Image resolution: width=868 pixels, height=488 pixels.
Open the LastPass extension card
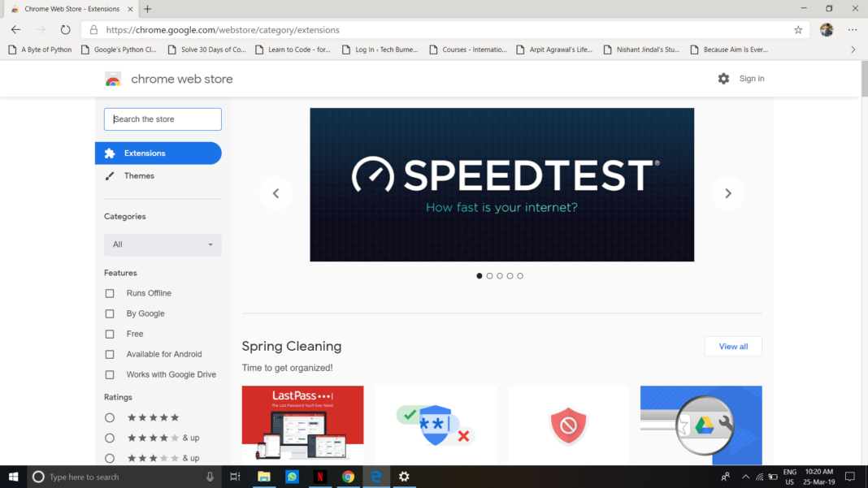pyautogui.click(x=303, y=425)
